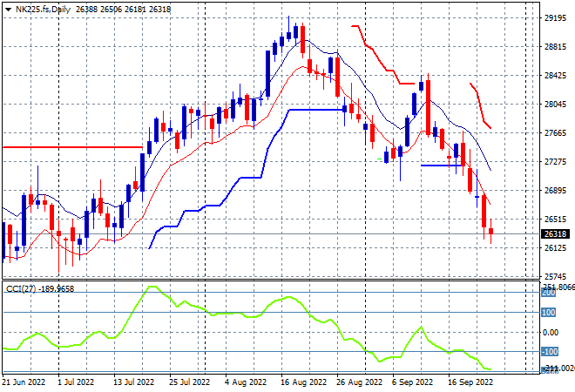Viewport: 575px width, 392px height.
Task: Click the 26 Aug 2022 date label
Action: coord(359,382)
